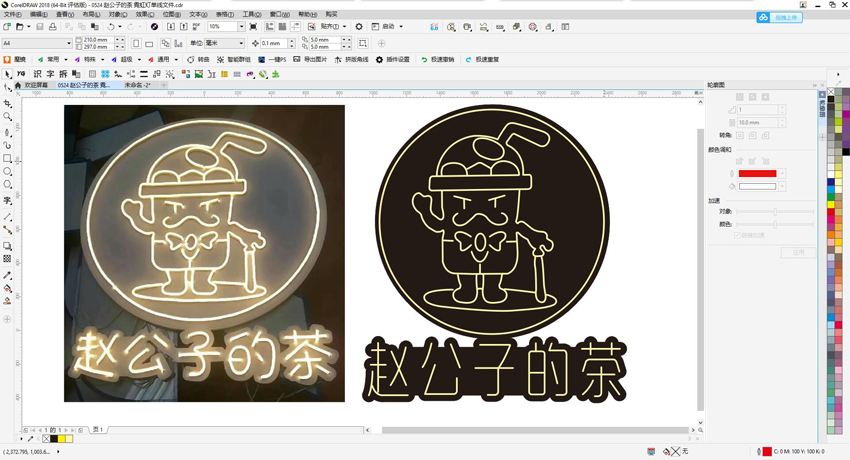Viewport: 850px width, 460px height.
Task: Select the Text tool 字 in toolbox
Action: point(7,200)
